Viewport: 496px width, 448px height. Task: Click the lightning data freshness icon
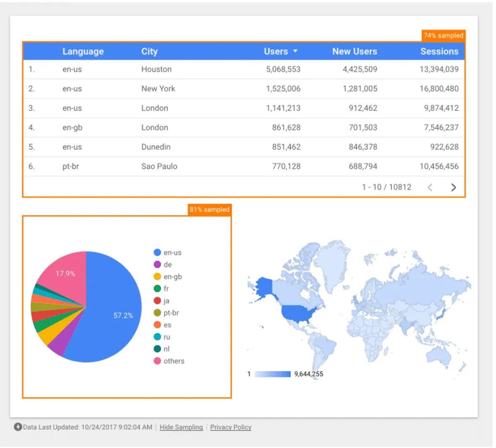coord(17,427)
